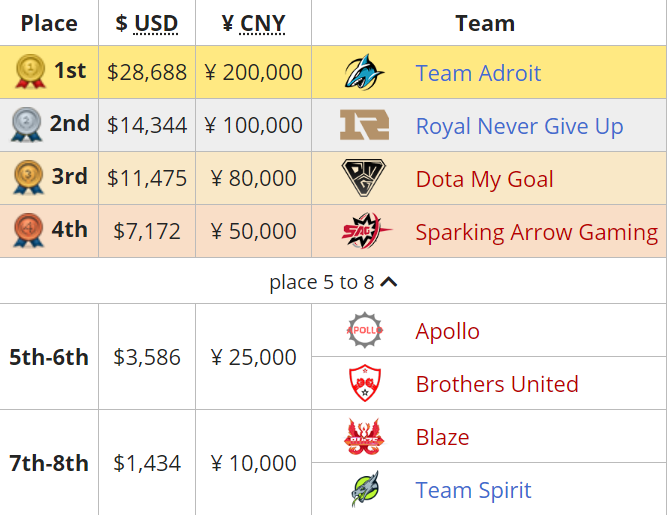Click the gold 1st place medal
The width and height of the screenshot is (667, 515).
[x=30, y=71]
